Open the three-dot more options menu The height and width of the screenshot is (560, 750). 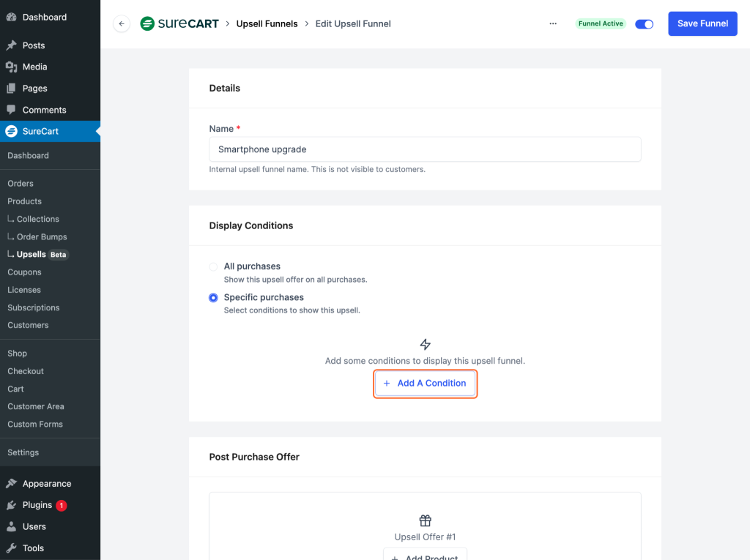pos(553,23)
